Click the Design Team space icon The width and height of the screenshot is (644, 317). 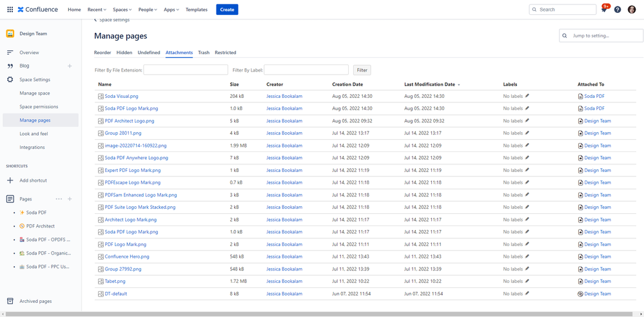point(10,34)
